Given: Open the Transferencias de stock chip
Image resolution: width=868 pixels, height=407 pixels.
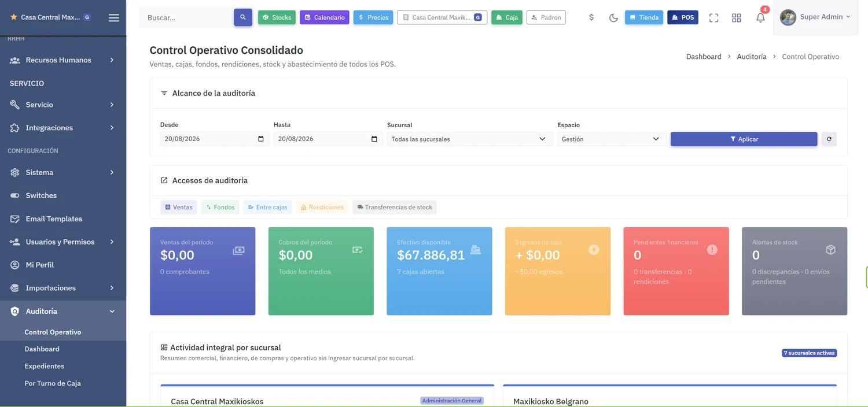Looking at the screenshot, I should [395, 207].
